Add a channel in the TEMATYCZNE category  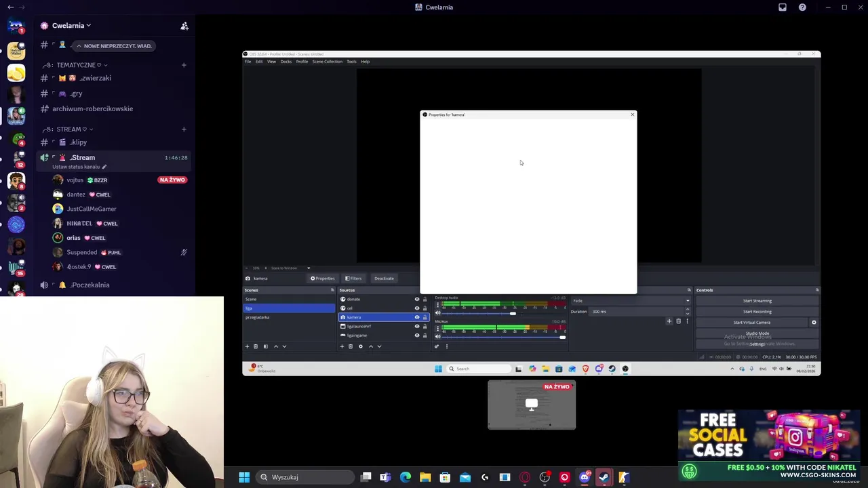(184, 65)
